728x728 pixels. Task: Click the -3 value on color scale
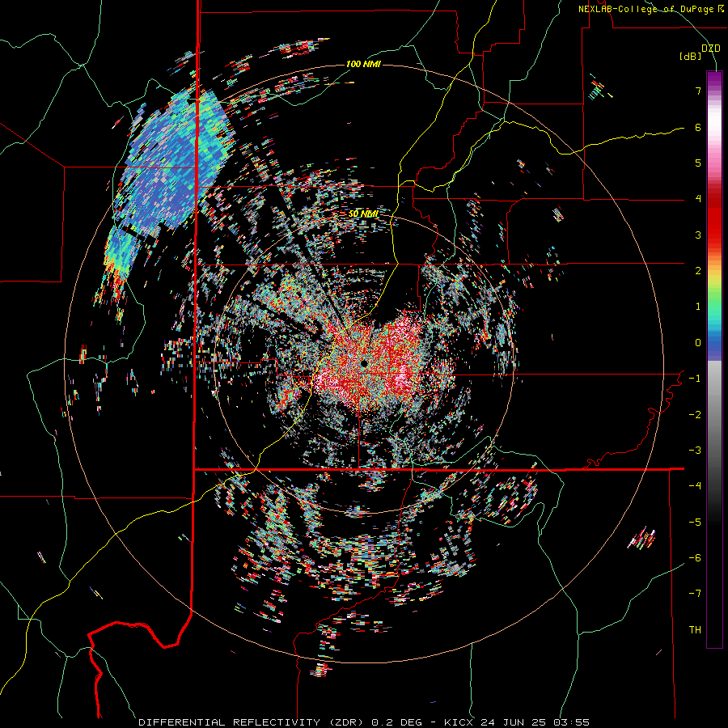pos(695,451)
